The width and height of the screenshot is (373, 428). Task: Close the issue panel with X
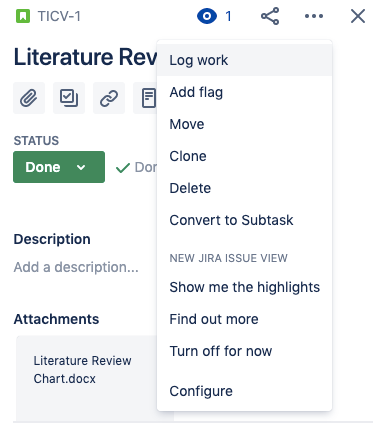(358, 16)
